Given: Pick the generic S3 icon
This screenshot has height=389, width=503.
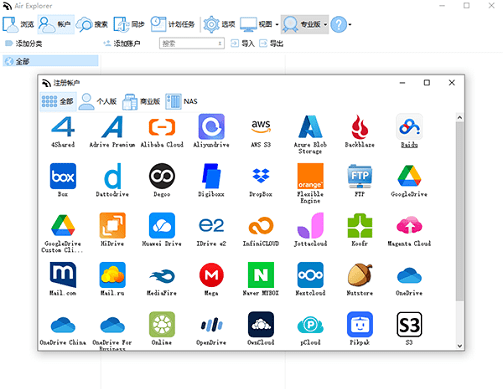Looking at the screenshot, I should pyautogui.click(x=409, y=329).
